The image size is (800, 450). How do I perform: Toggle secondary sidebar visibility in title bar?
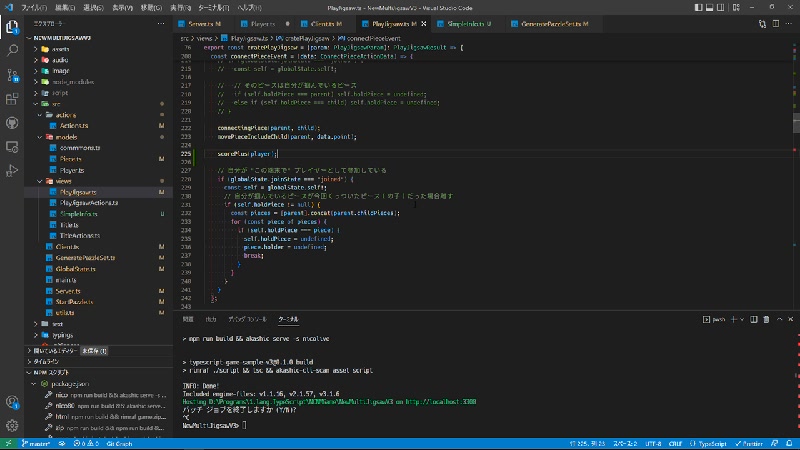pos(721,8)
